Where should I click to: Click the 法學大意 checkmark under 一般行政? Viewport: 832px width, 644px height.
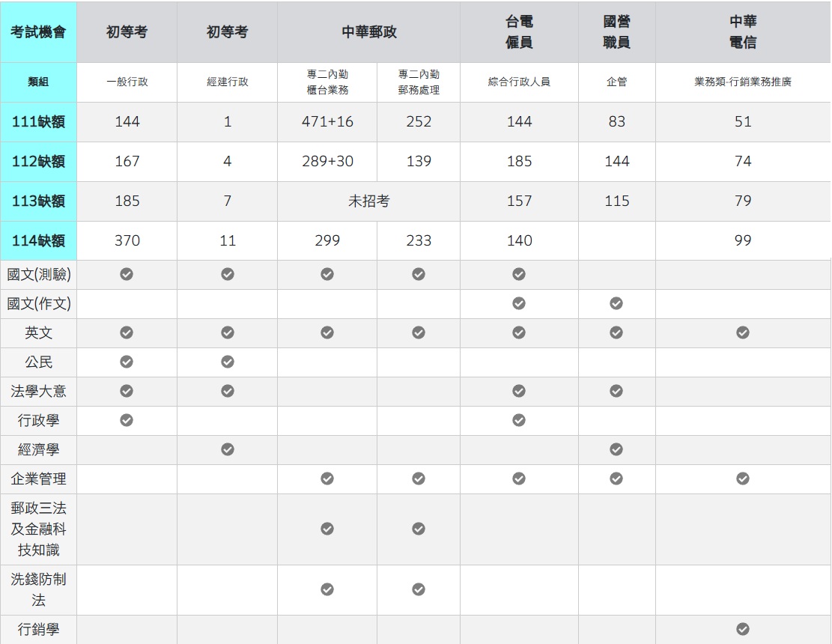[x=127, y=391]
